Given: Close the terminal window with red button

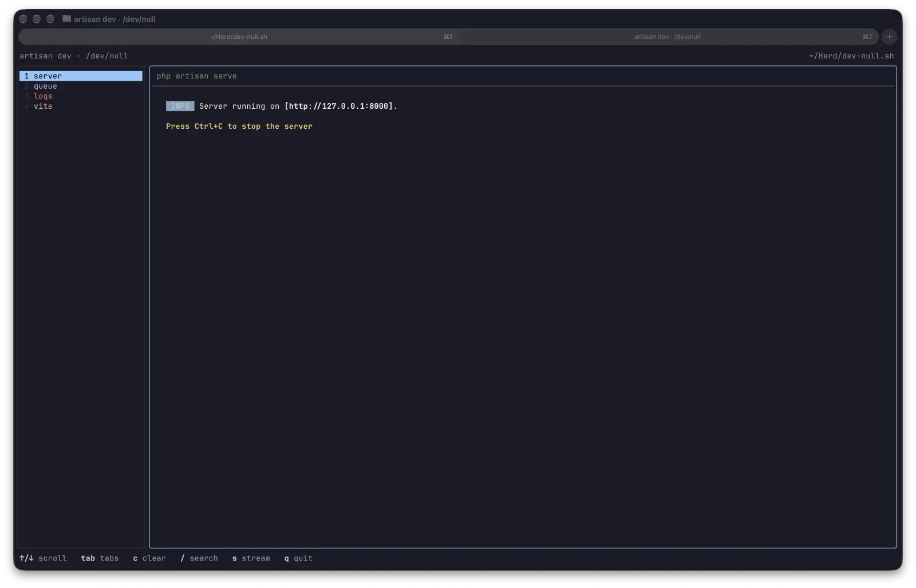Looking at the screenshot, I should (23, 19).
